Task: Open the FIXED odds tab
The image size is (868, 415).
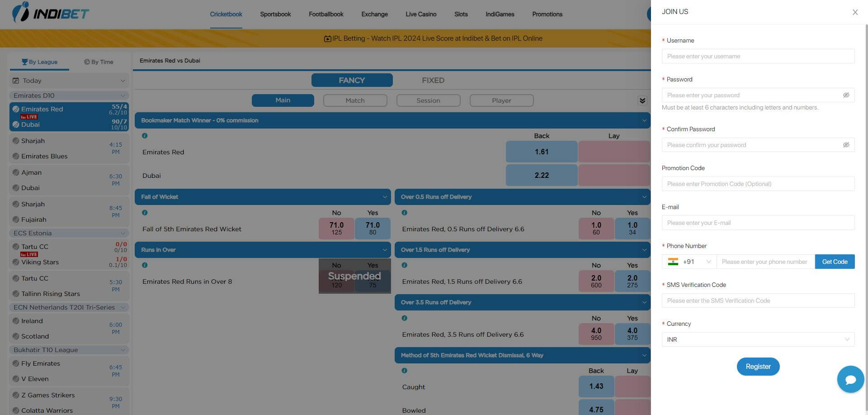Action: coord(433,80)
